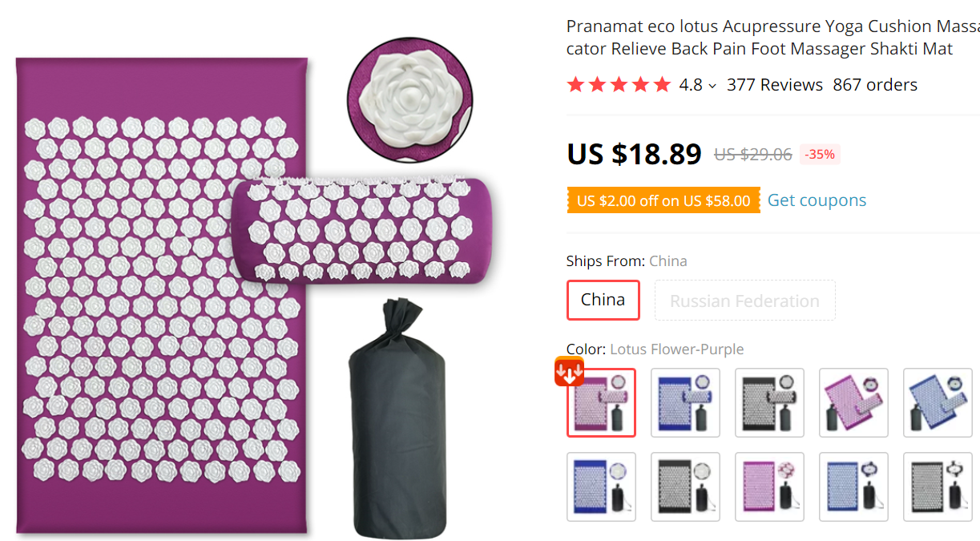Select the black mat-only swatch ending the second row
Screen dimensions: 980x541
[x=938, y=486]
